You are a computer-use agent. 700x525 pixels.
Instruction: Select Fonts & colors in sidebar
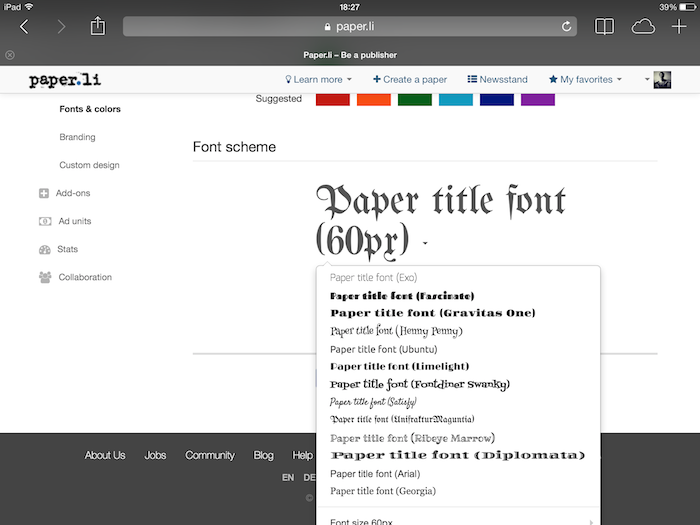(90, 109)
